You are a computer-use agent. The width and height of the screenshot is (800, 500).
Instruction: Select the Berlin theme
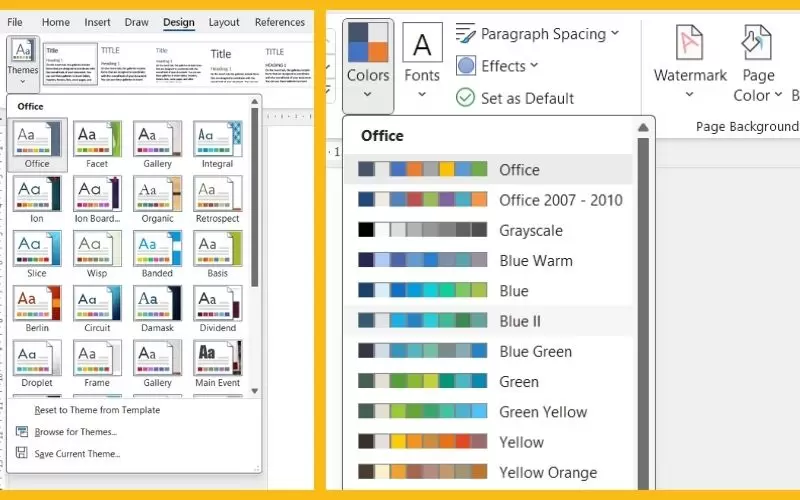[x=37, y=308]
